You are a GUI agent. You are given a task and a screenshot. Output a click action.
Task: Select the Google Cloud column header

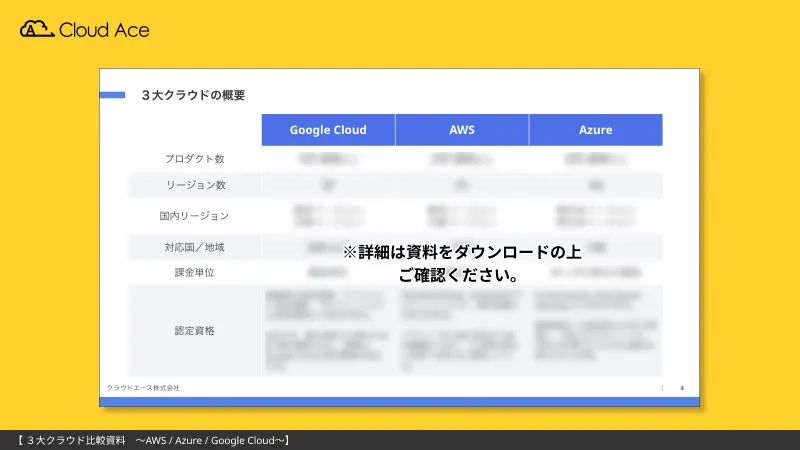click(x=328, y=130)
